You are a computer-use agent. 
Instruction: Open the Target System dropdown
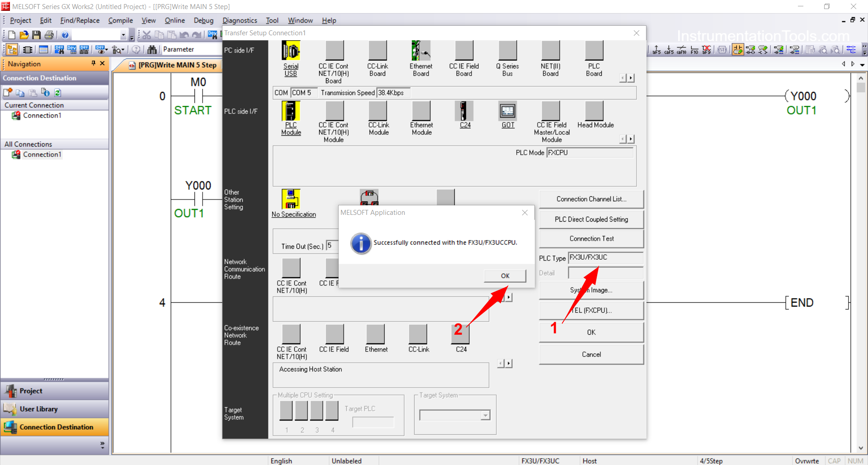pyautogui.click(x=485, y=415)
